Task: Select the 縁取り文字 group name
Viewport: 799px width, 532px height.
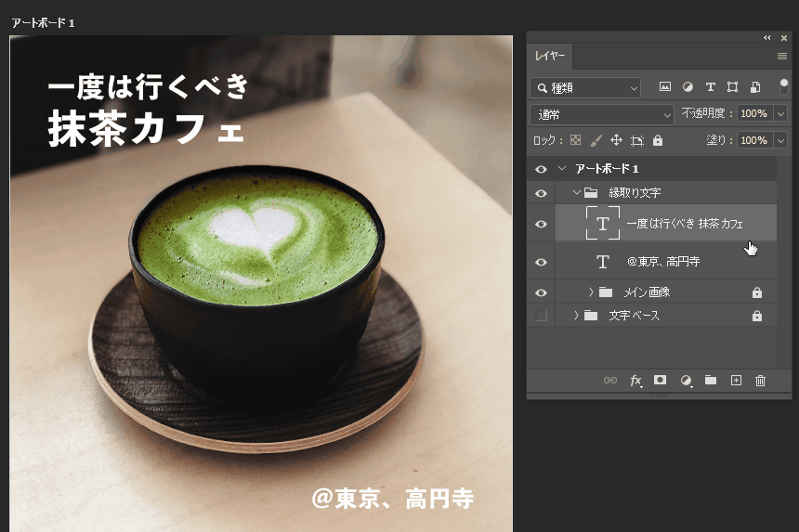Action: pos(635,192)
